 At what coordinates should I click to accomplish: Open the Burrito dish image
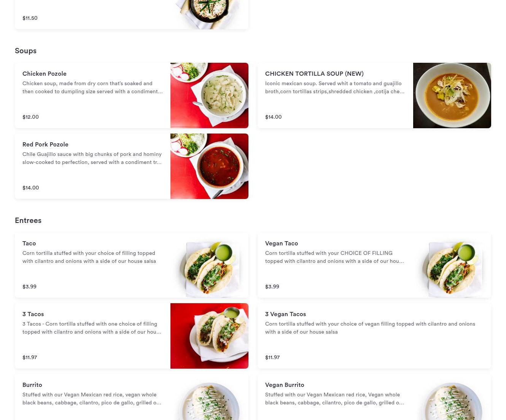click(x=209, y=397)
